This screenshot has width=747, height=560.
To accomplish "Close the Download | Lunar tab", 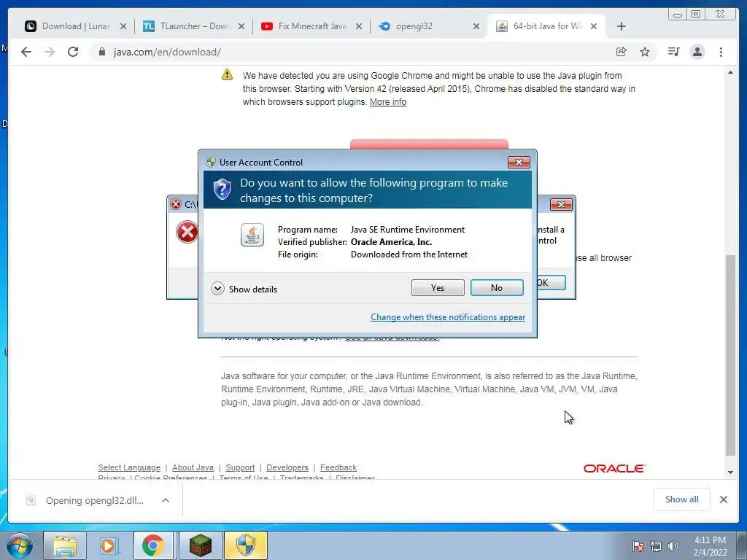I will point(123,26).
